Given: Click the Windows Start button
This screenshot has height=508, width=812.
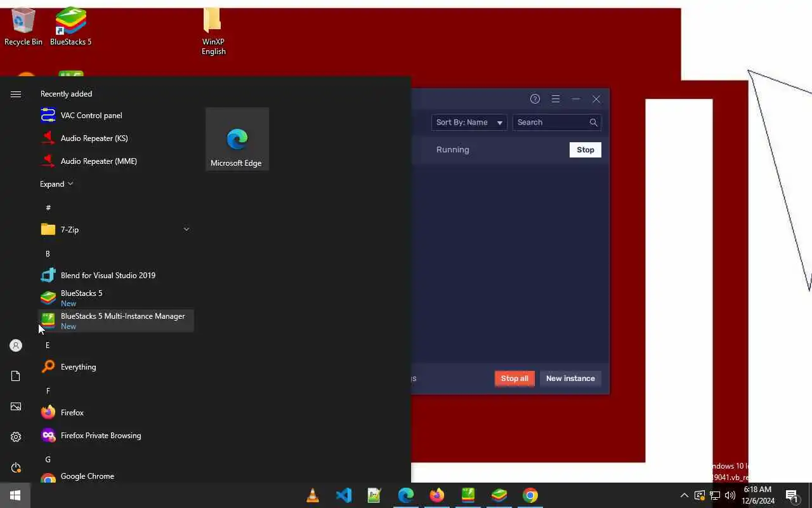Looking at the screenshot, I should (x=15, y=495).
